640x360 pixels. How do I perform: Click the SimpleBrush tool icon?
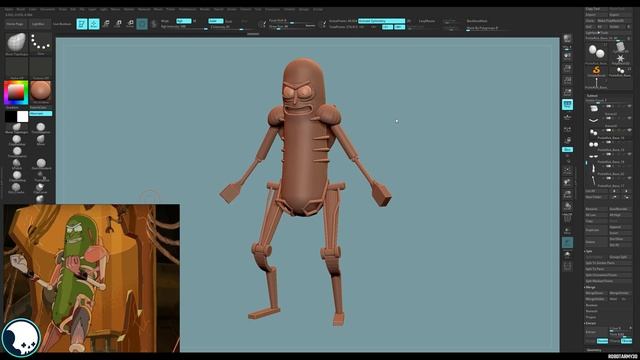597,71
